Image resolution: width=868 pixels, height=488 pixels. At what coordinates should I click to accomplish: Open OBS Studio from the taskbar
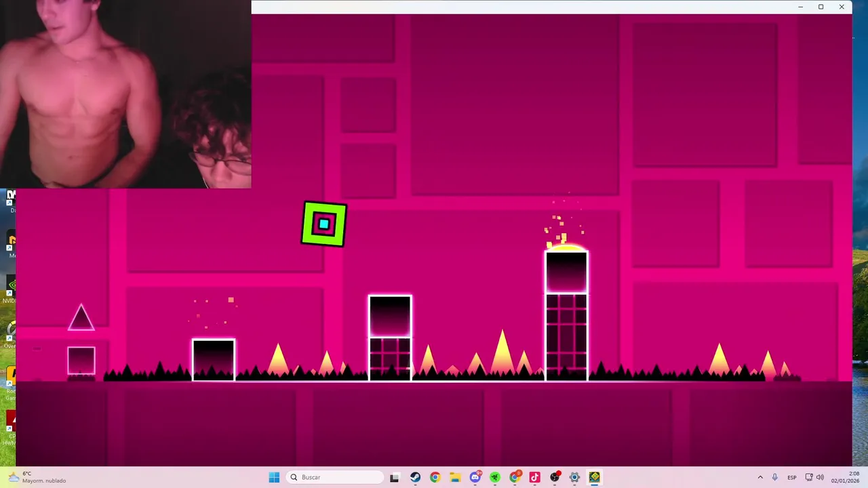(555, 477)
